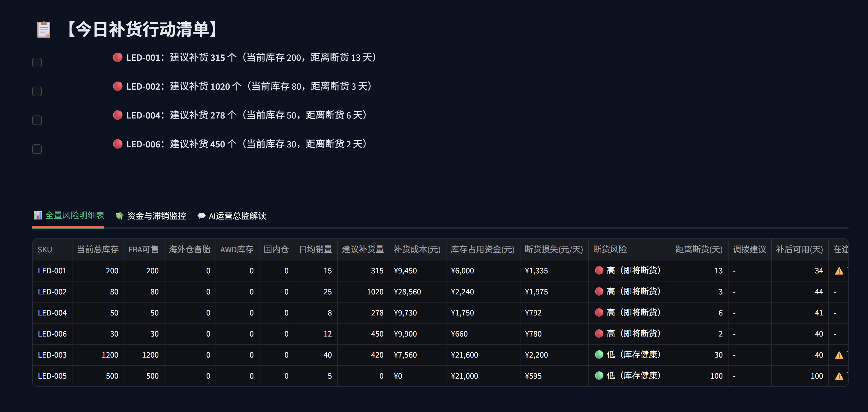Click green risk indicator in LED-005 table row
This screenshot has height=412, width=868.
(599, 376)
